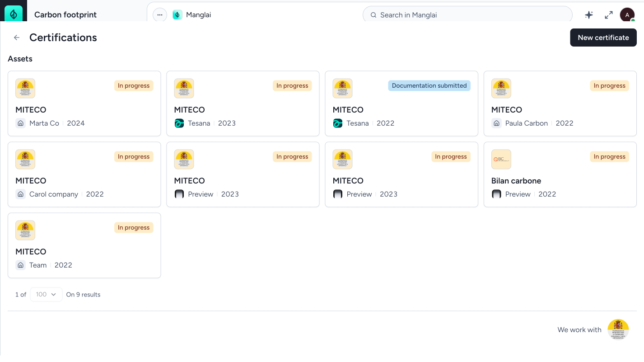Click 'In progress' badge on Marta Co card
This screenshot has width=644, height=362.
pos(134,85)
